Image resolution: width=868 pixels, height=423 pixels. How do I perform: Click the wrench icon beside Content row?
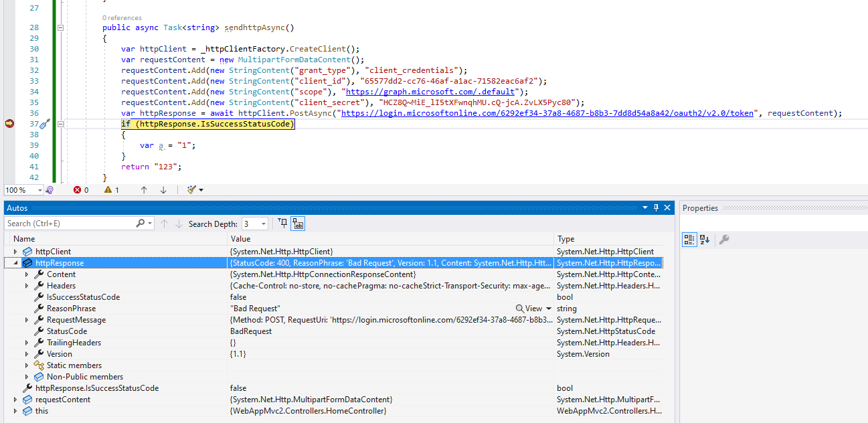[39, 274]
